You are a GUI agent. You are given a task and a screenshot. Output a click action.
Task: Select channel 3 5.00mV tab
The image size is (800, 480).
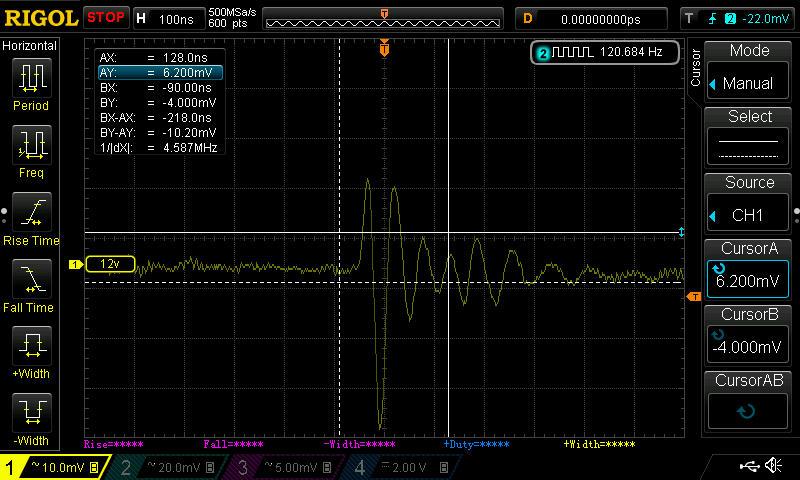pos(285,467)
